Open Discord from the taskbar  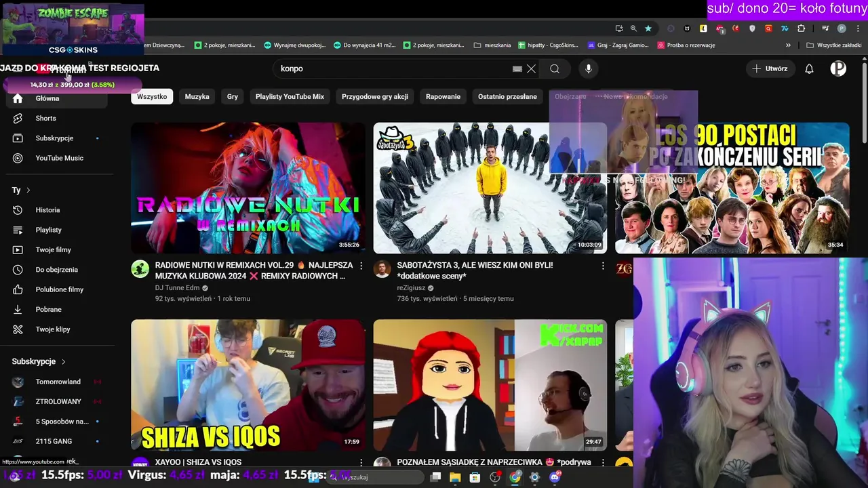click(x=555, y=477)
